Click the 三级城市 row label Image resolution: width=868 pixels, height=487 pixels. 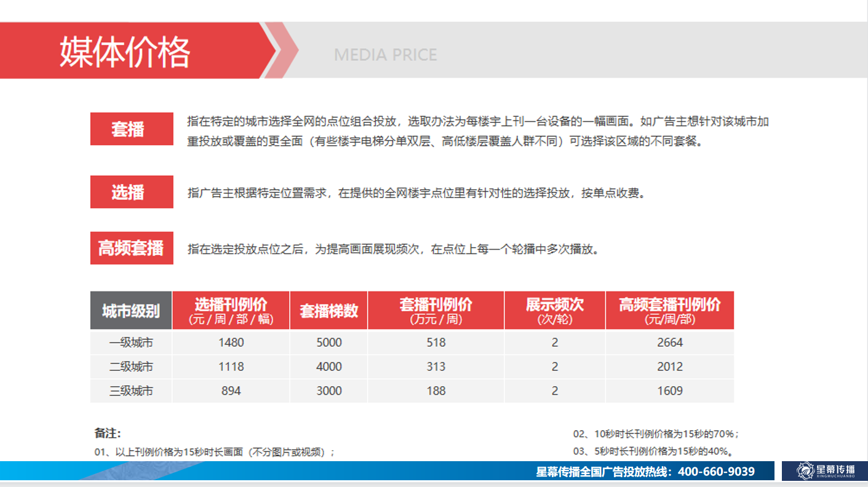pos(131,390)
